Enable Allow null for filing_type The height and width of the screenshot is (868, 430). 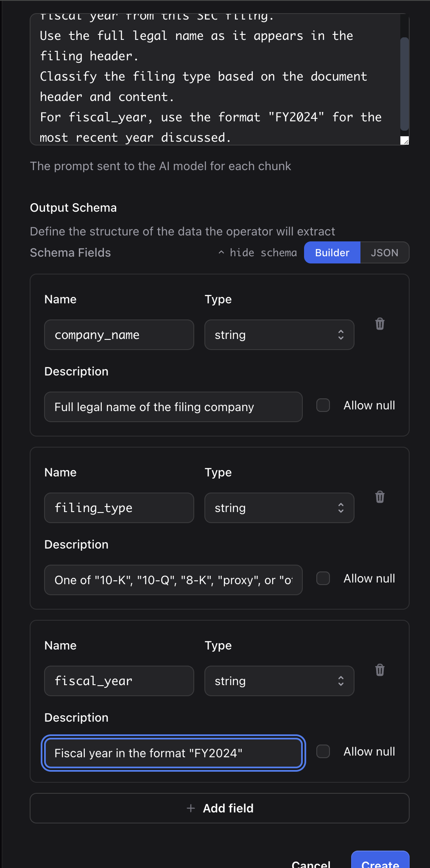[323, 578]
